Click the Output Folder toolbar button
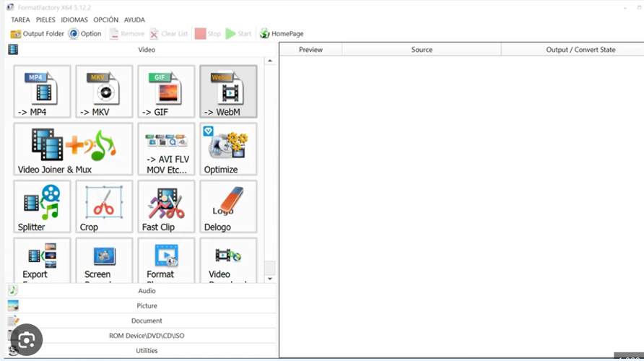The height and width of the screenshot is (361, 644). [x=38, y=34]
